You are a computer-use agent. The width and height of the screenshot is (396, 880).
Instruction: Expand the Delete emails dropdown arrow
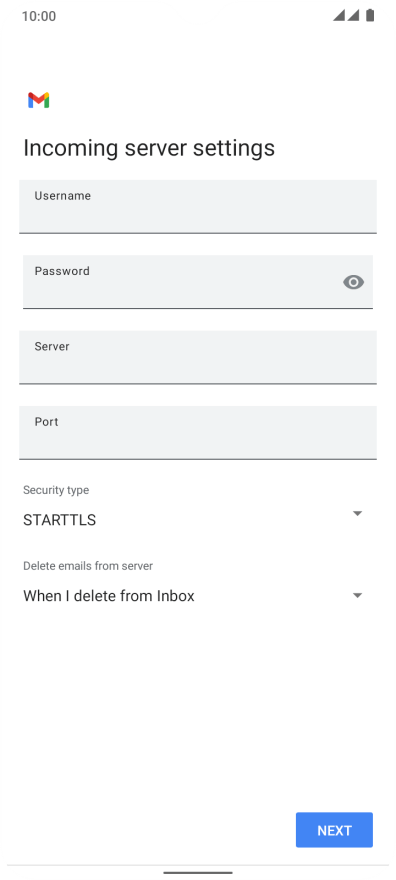click(x=357, y=595)
